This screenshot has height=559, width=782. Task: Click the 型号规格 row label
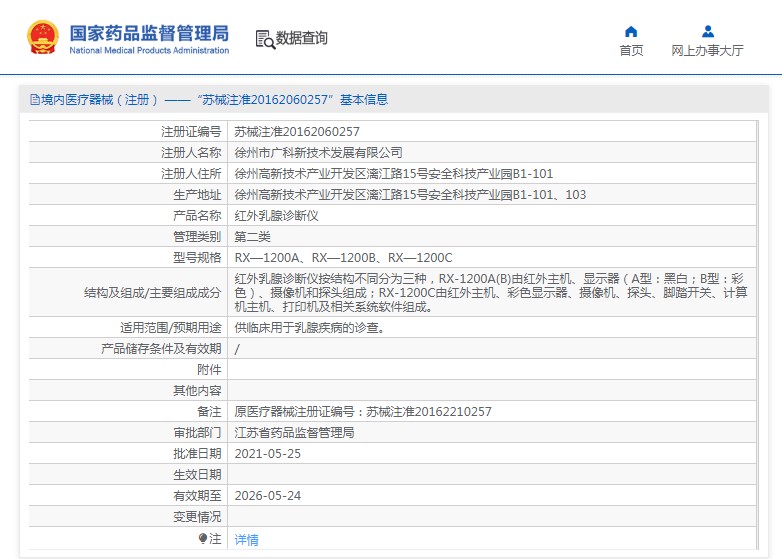click(x=197, y=257)
